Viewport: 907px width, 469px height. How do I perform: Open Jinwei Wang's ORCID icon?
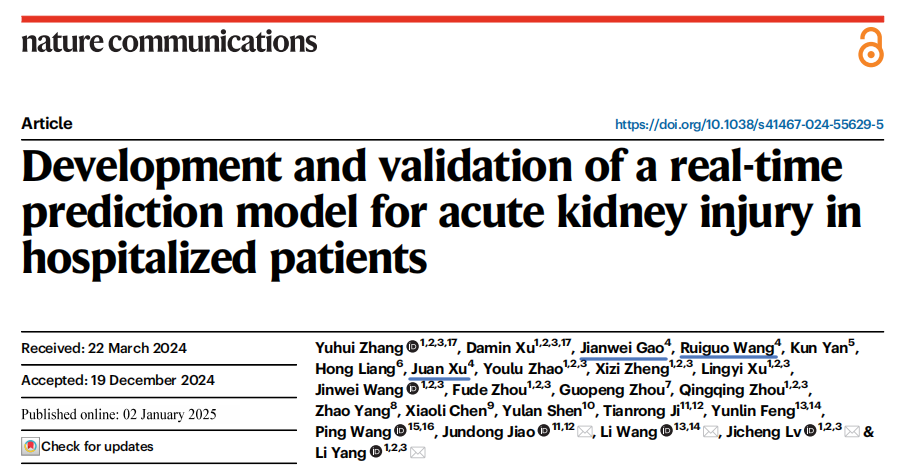tap(413, 389)
